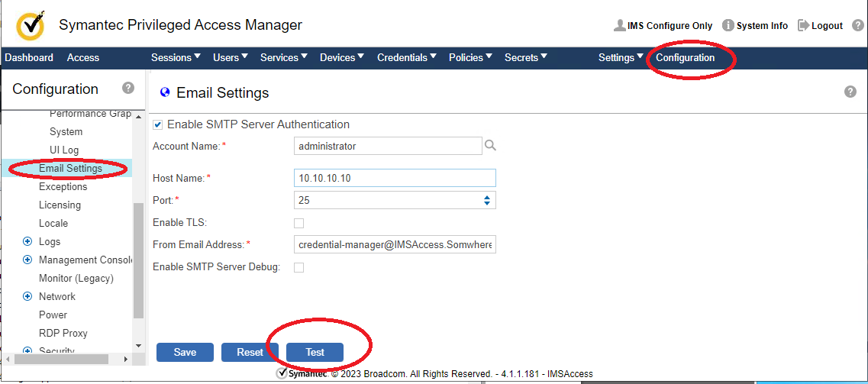Open RDP Proxy in the sidebar
This screenshot has height=384, width=868.
click(63, 333)
